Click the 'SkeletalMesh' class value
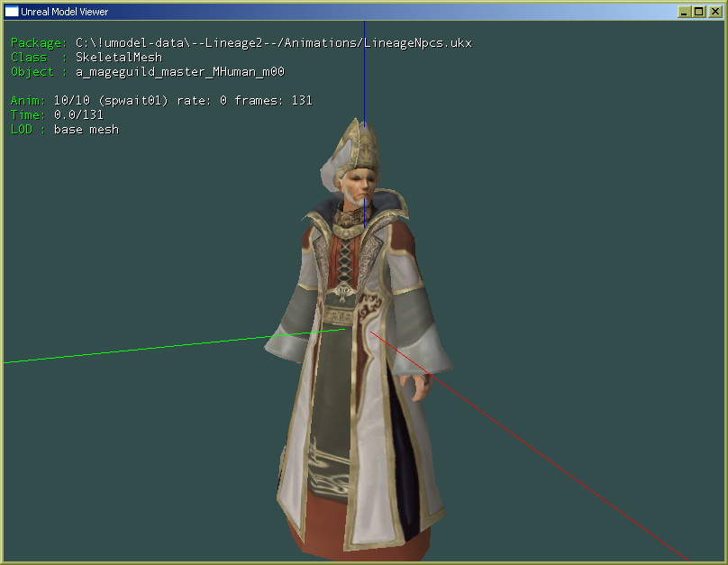 [x=119, y=57]
